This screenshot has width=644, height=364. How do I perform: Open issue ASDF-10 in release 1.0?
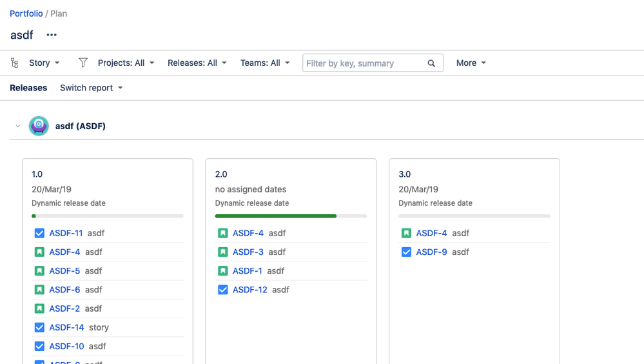tap(66, 347)
